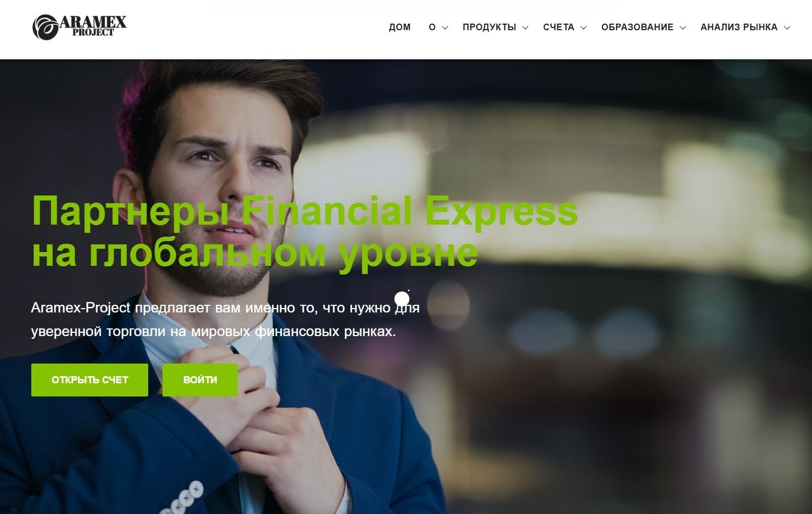Expand the chevron next to О
The width and height of the screenshot is (812, 514).
[445, 27]
